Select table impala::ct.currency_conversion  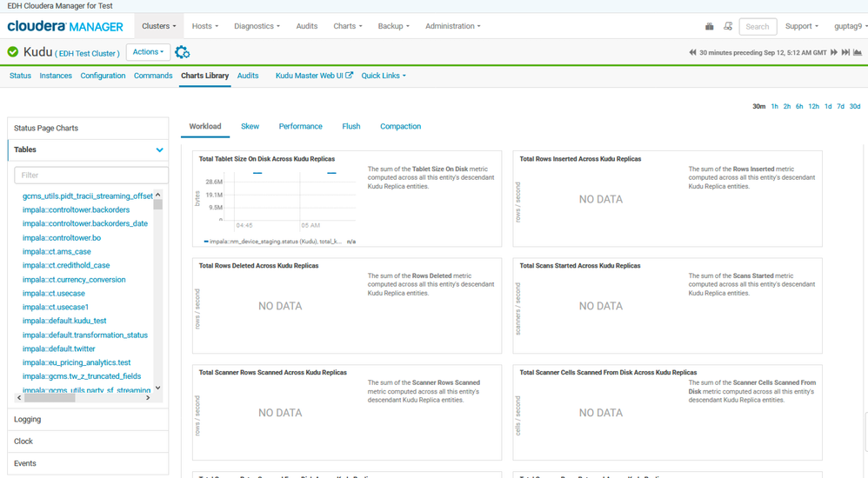point(74,280)
